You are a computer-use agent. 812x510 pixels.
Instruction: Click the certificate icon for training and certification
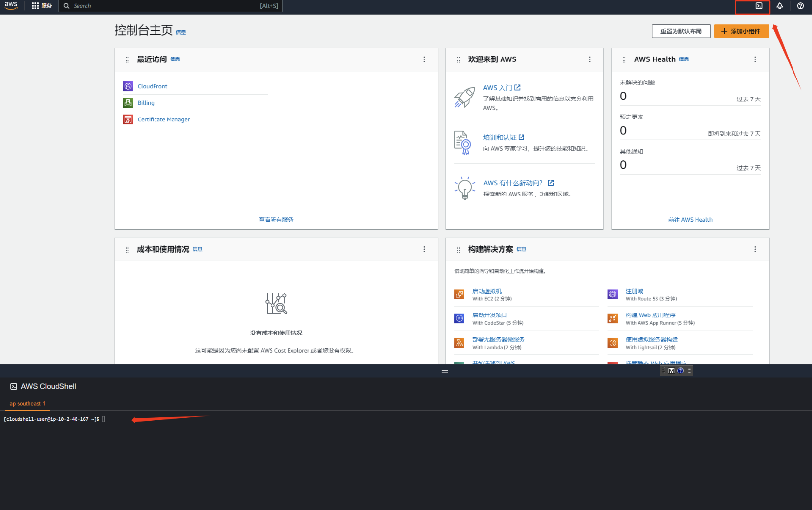tap(463, 142)
